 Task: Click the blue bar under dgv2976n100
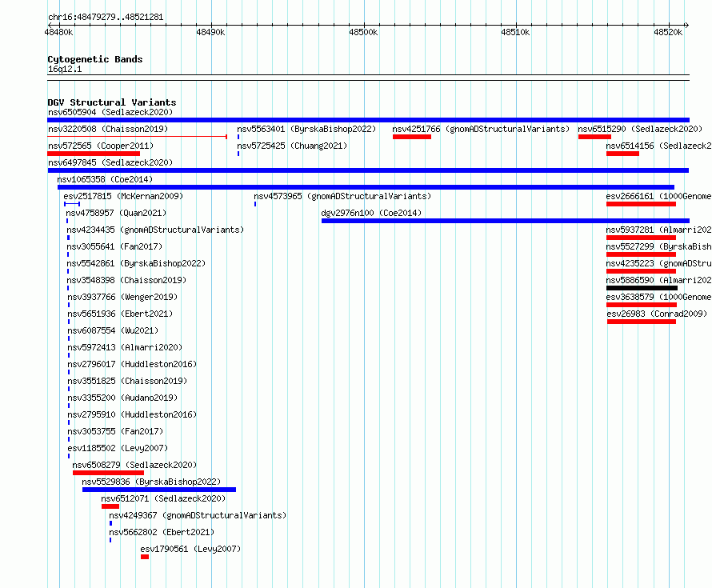pyautogui.click(x=506, y=221)
